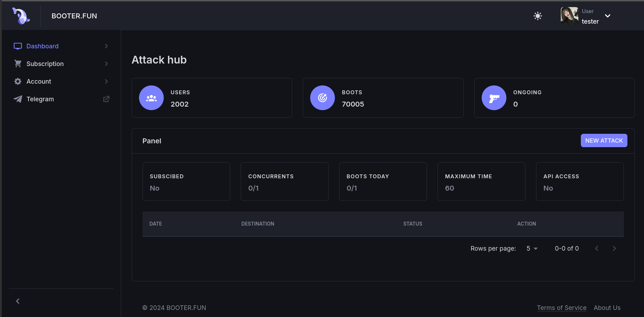Select the DATE column header
Screen dimensions: 644x317
click(x=156, y=224)
